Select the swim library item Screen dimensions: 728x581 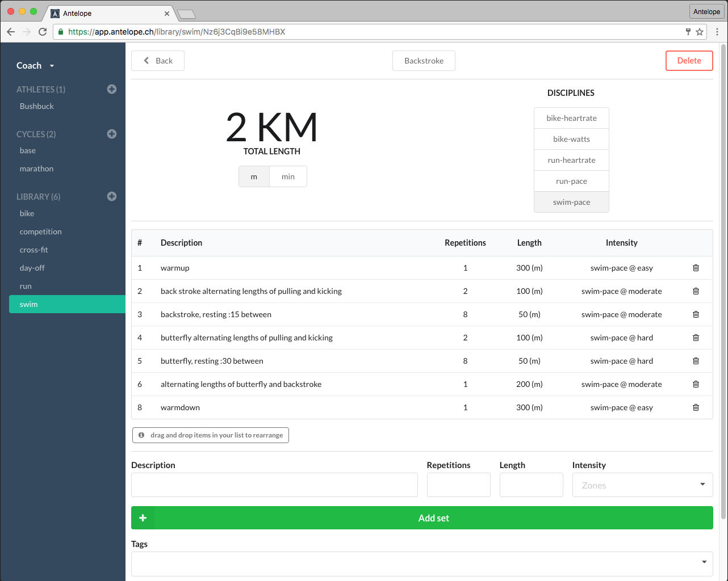click(67, 304)
